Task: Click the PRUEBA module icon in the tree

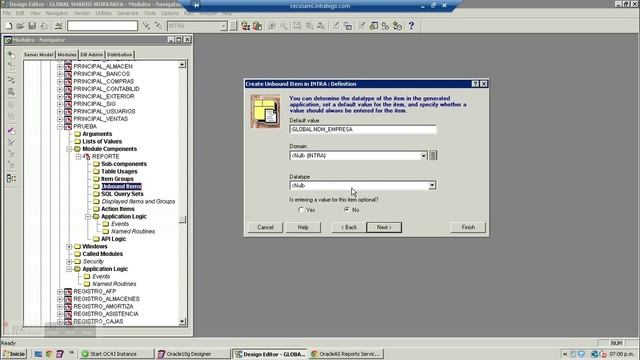Action: tap(68, 127)
